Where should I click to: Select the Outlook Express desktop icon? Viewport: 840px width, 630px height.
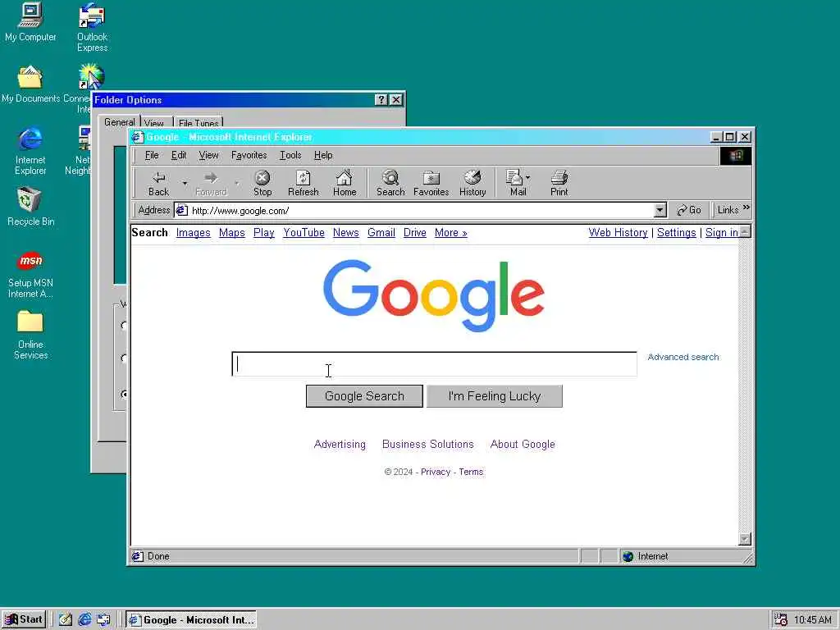click(92, 27)
